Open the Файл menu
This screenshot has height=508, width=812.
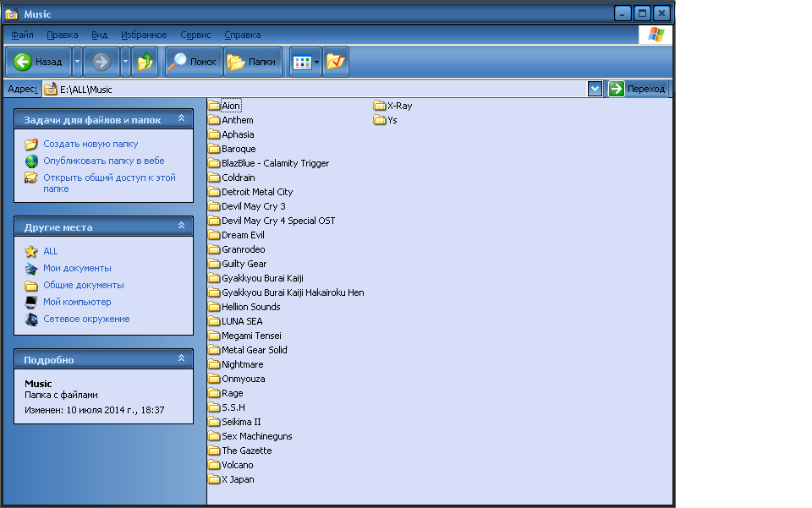22,35
